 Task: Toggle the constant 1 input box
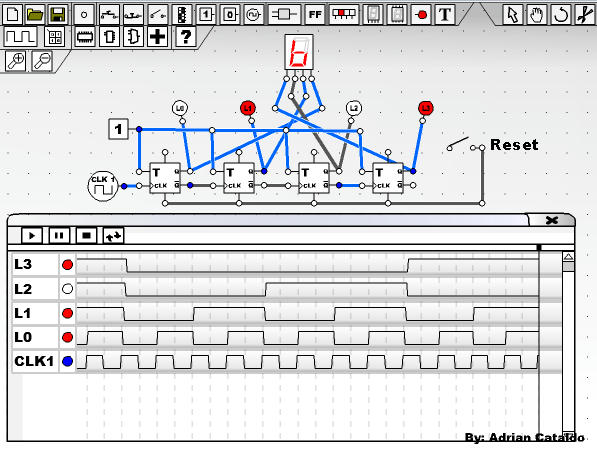118,129
